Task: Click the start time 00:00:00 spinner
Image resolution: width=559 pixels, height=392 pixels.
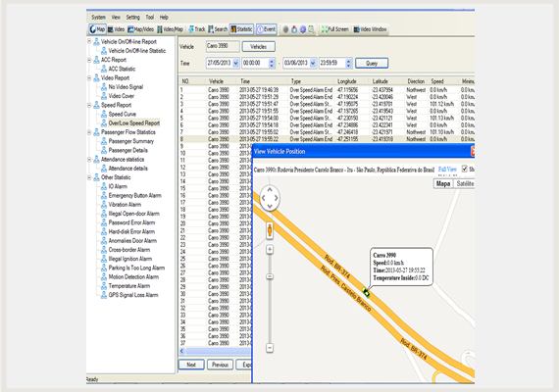Action: [x=272, y=63]
